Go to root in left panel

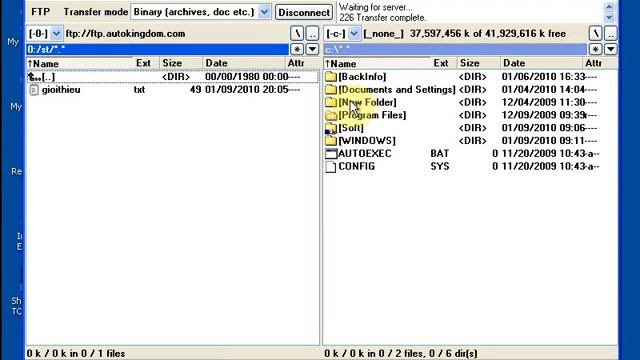pyautogui.click(x=297, y=33)
